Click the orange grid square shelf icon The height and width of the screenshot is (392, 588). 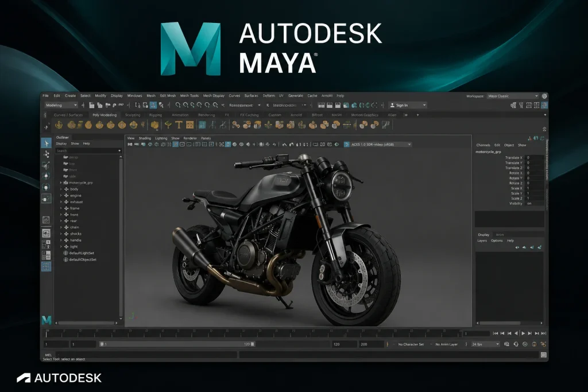189,125
